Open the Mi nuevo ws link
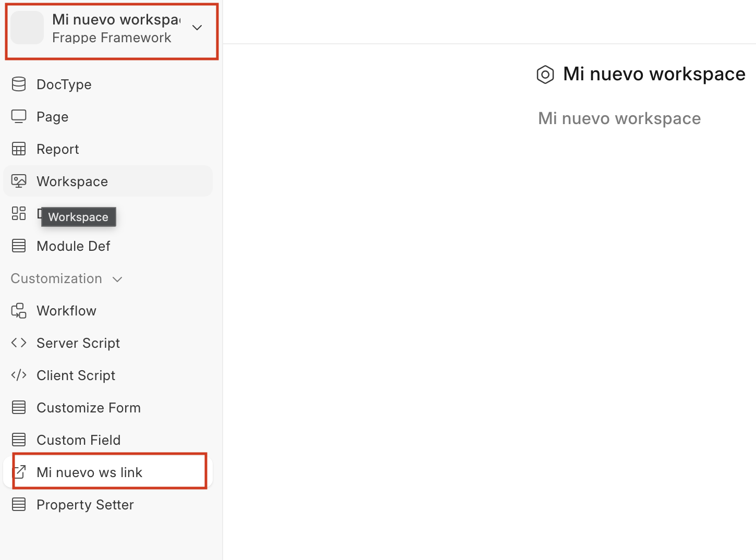Screen dimensions: 756x560 [x=89, y=472]
